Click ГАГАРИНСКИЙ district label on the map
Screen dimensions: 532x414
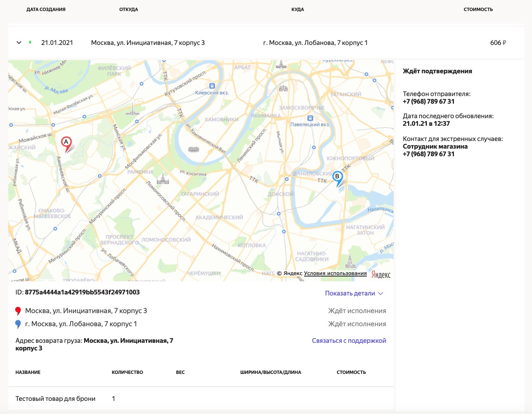200,194
